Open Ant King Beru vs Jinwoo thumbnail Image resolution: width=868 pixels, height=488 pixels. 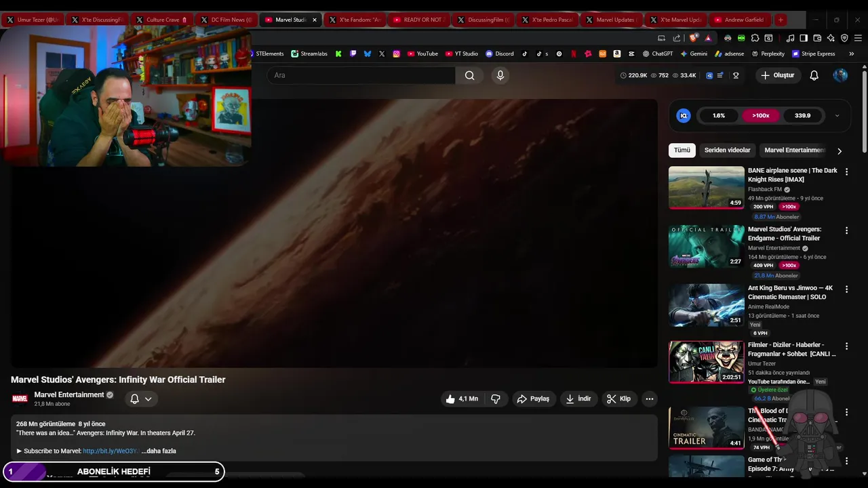click(x=706, y=305)
